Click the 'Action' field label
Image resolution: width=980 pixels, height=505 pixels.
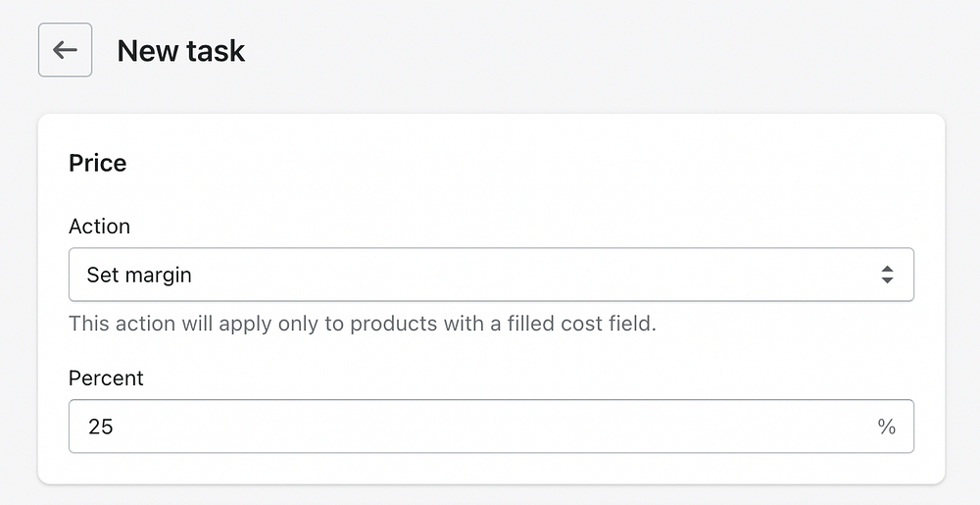pos(99,227)
